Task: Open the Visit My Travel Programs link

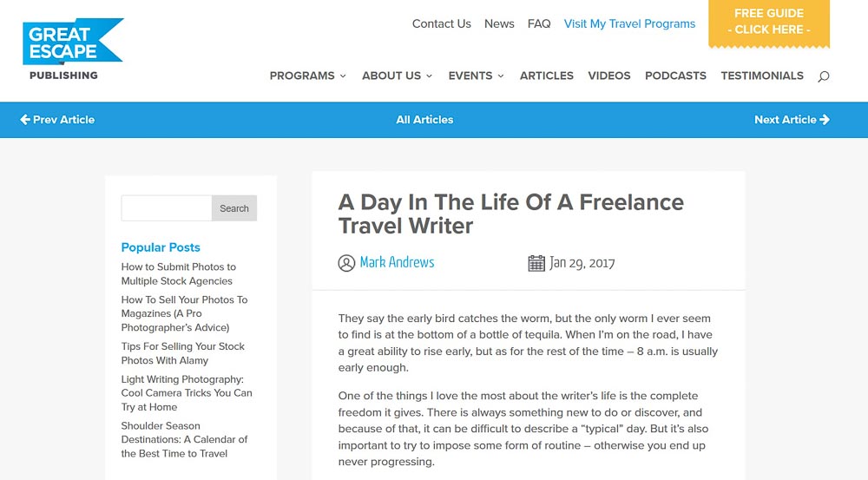Action: pos(629,23)
